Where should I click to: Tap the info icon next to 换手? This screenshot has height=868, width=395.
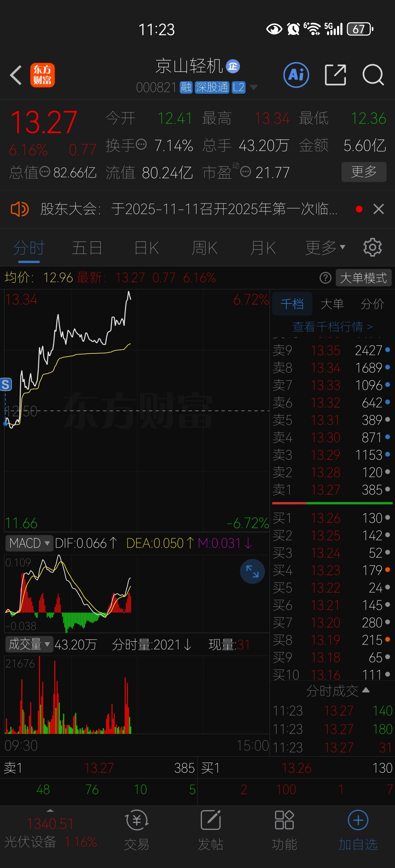[141, 145]
